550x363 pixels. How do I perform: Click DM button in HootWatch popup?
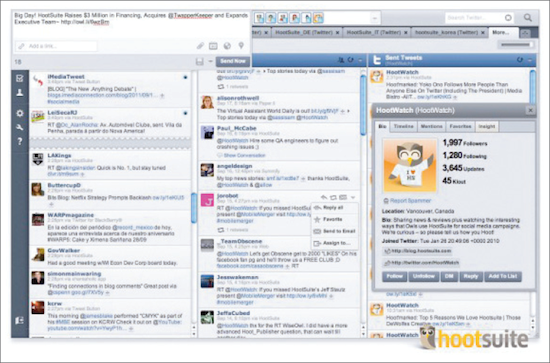click(x=449, y=276)
